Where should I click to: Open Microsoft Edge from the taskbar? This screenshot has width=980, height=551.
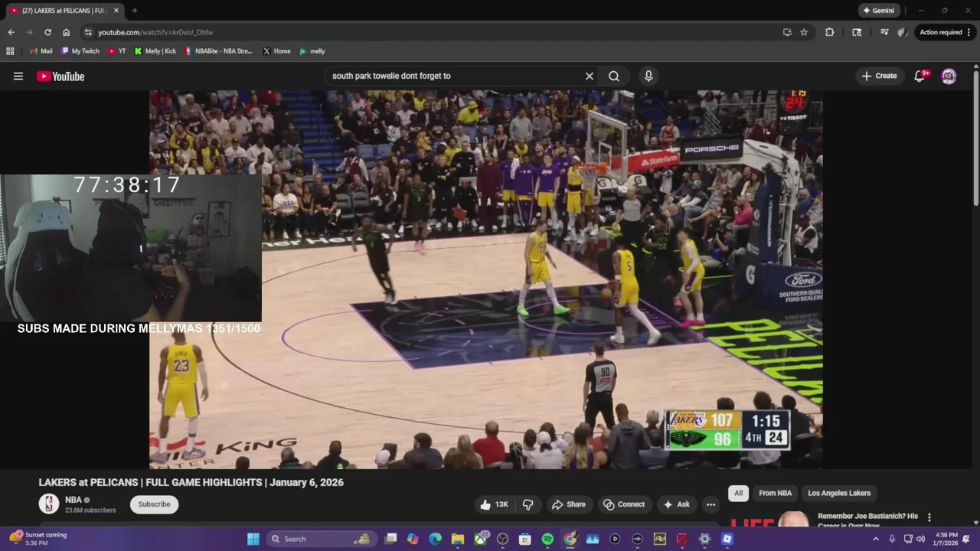436,539
